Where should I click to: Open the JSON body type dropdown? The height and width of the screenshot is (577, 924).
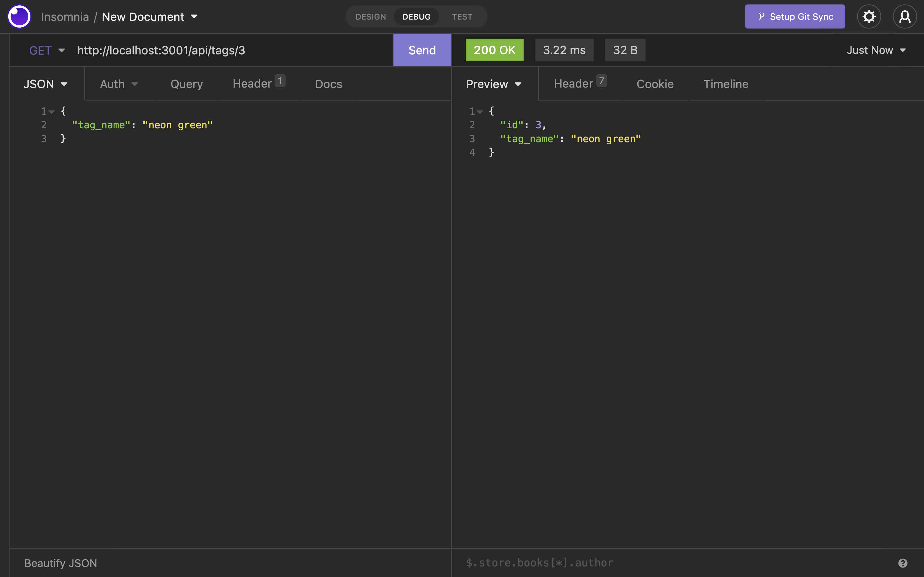[45, 84]
